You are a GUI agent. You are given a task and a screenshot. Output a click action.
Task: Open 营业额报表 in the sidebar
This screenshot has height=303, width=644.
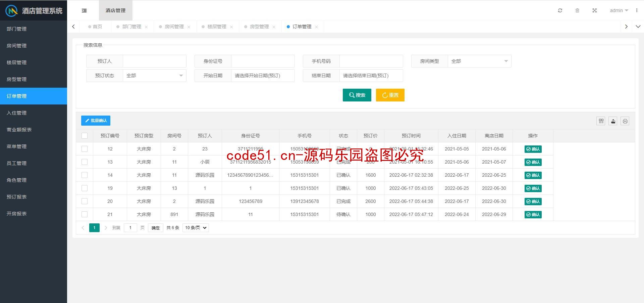34,130
